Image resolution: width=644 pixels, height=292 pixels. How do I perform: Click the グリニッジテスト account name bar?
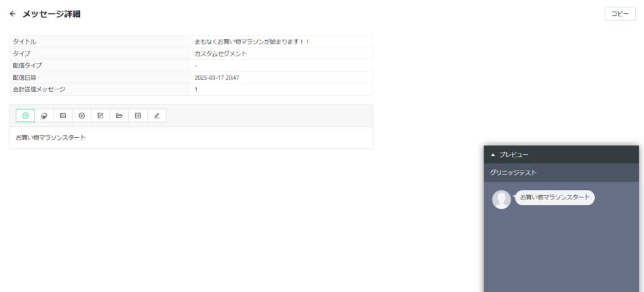[x=561, y=172]
